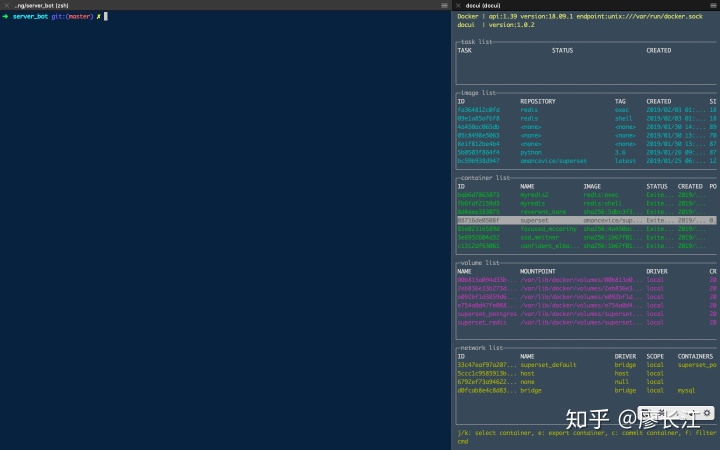
Task: Click the highlighted superset container row
Action: pyautogui.click(x=586, y=220)
